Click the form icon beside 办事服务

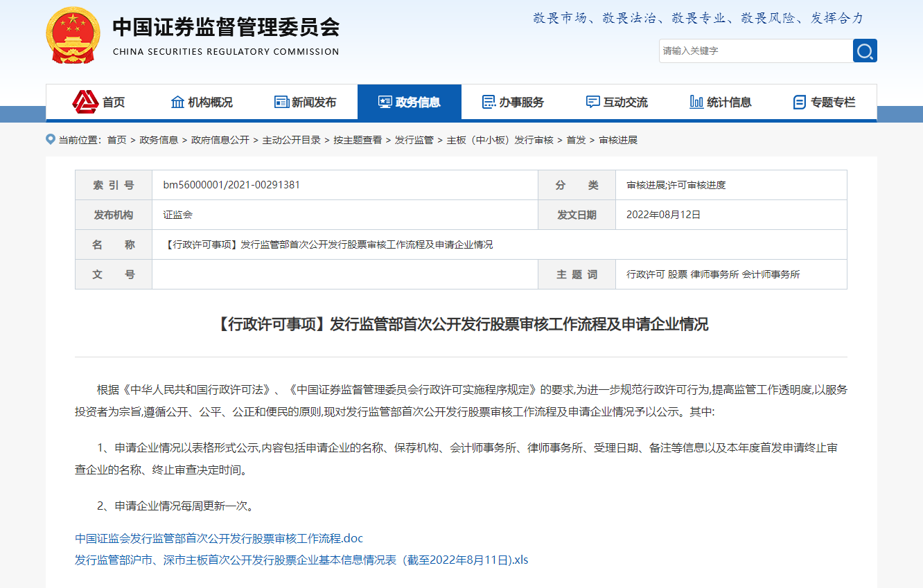click(489, 102)
